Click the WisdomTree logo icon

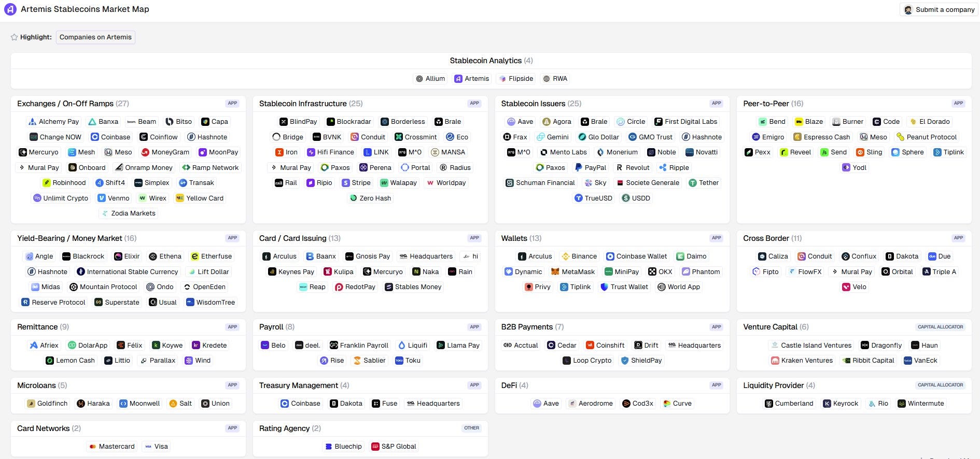click(x=190, y=303)
